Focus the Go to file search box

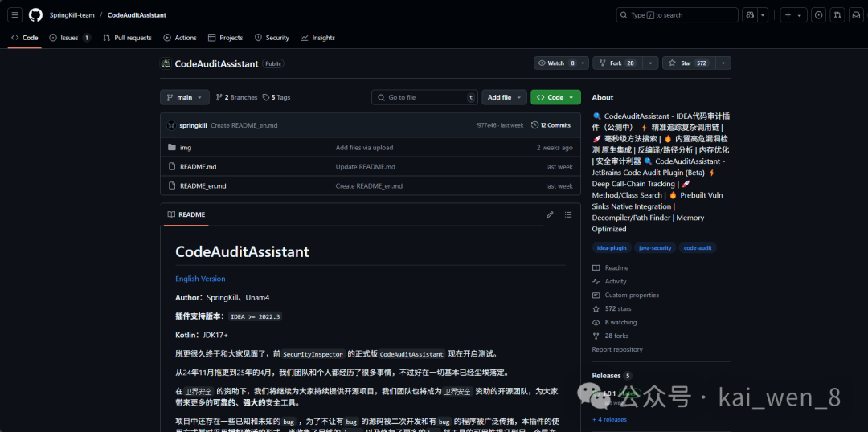click(x=424, y=97)
